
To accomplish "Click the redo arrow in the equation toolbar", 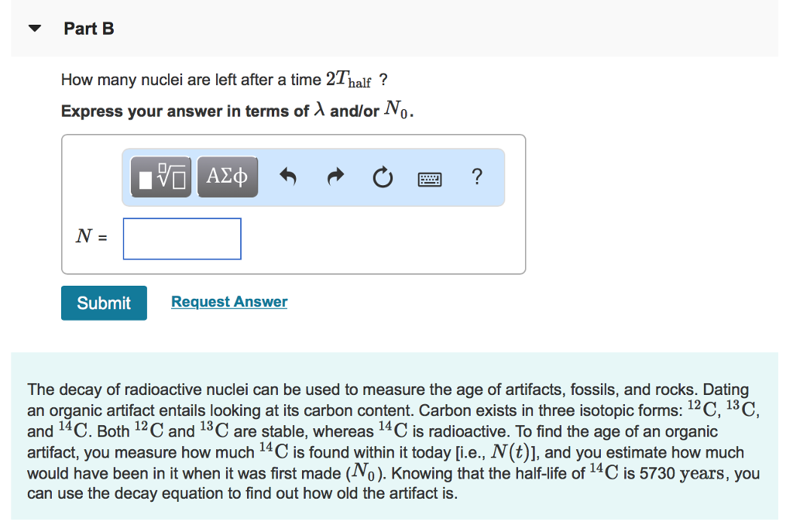I will pos(335,177).
